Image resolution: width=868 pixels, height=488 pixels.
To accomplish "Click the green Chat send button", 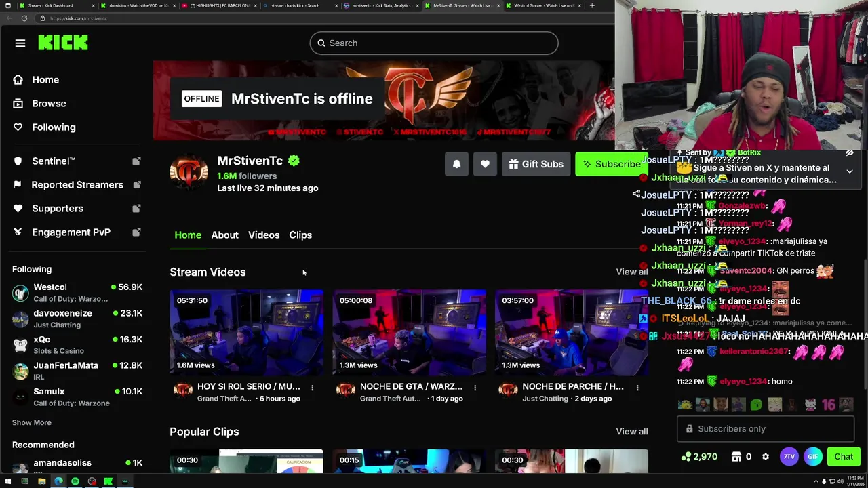I will click(x=844, y=457).
